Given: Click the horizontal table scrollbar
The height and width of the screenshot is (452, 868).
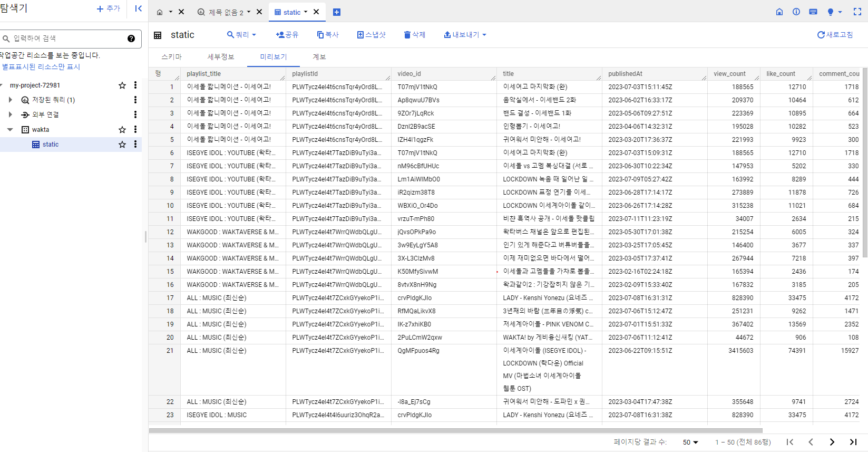Looking at the screenshot, I should [456, 430].
